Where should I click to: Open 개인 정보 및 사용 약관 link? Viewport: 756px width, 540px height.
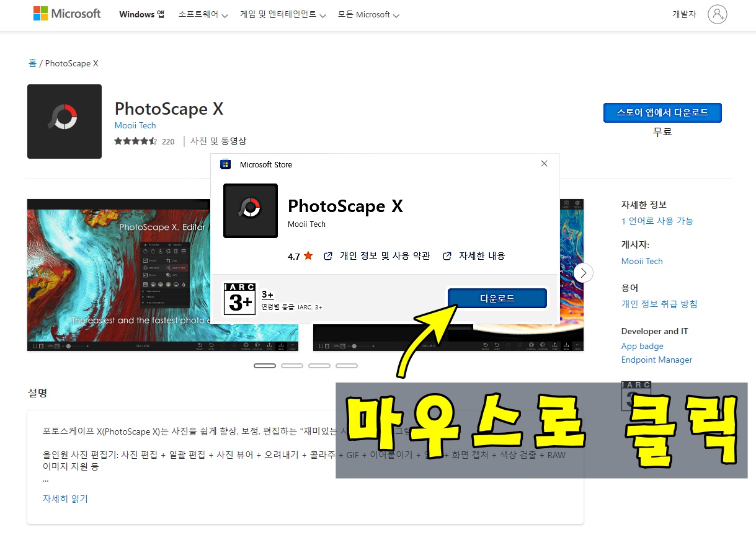pos(377,255)
